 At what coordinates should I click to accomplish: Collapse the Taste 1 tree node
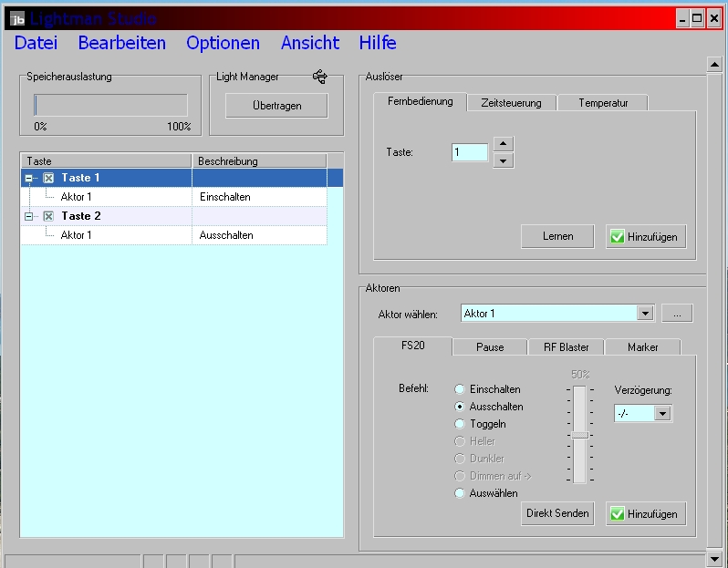tap(30, 178)
